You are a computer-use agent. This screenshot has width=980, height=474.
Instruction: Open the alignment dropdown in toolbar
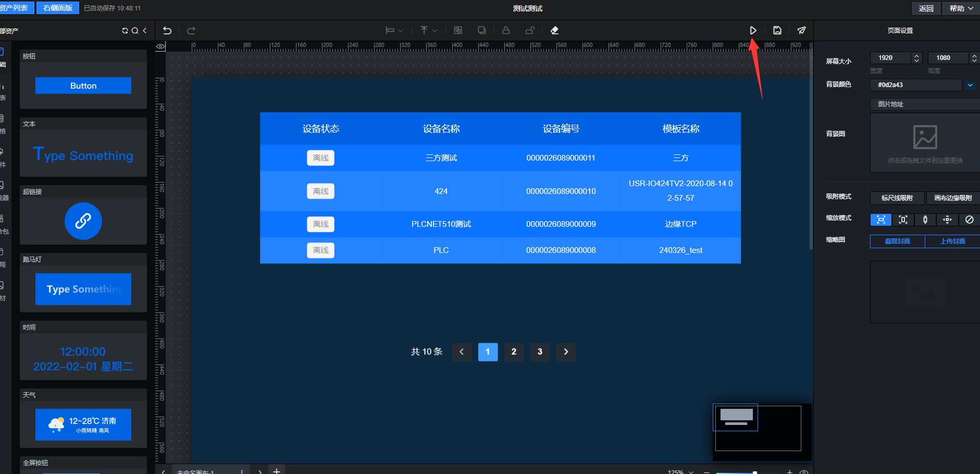394,31
